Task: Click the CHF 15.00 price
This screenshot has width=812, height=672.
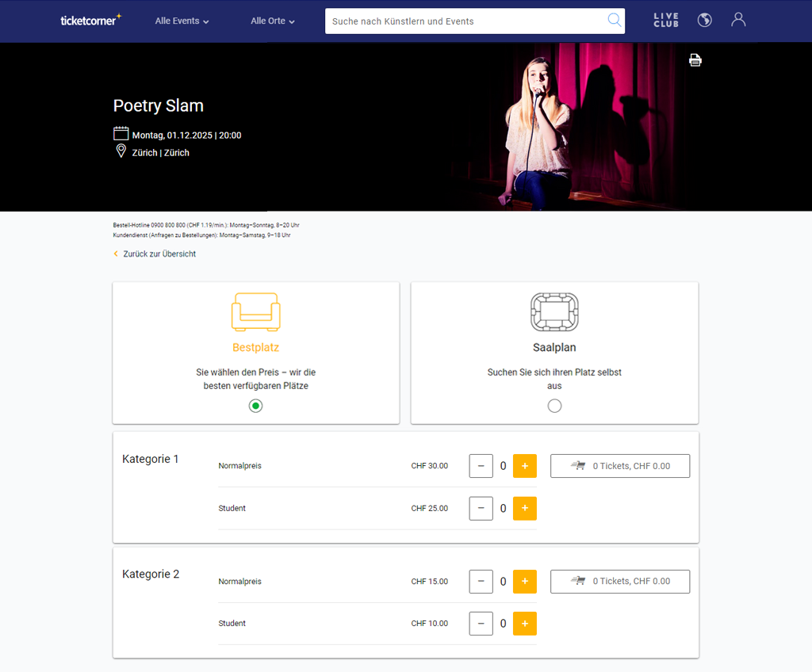Action: click(429, 582)
